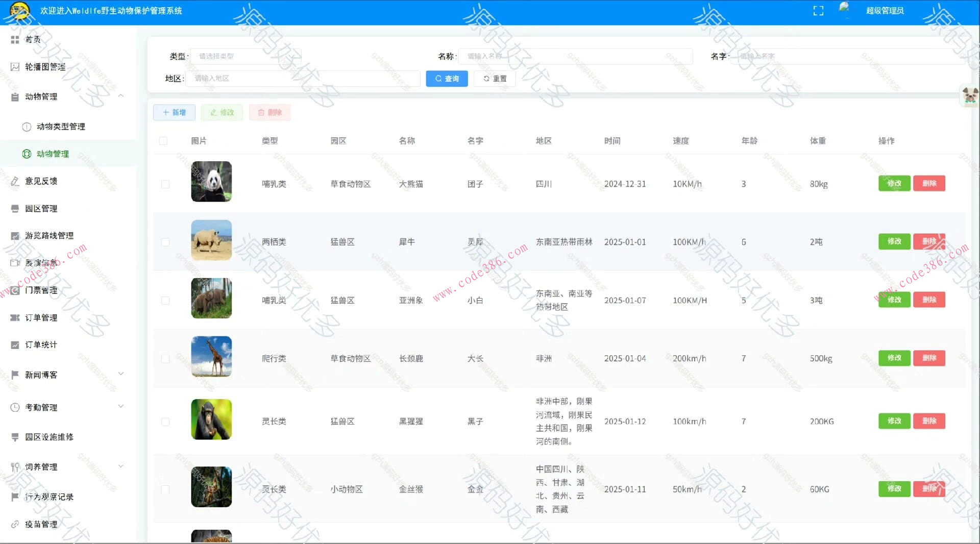Click the fullscreen icon in top bar
980x544 pixels.
point(818,10)
